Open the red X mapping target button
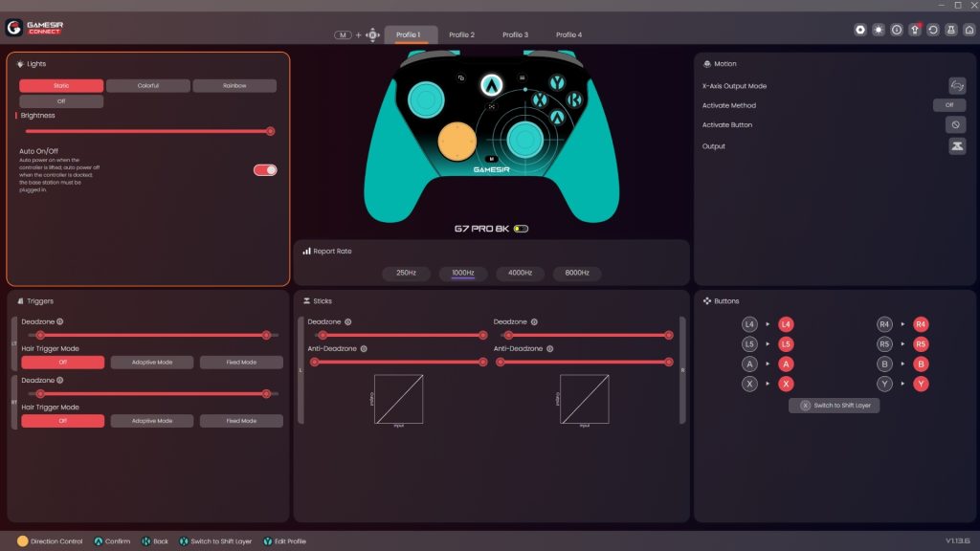980x551 pixels. [786, 385]
